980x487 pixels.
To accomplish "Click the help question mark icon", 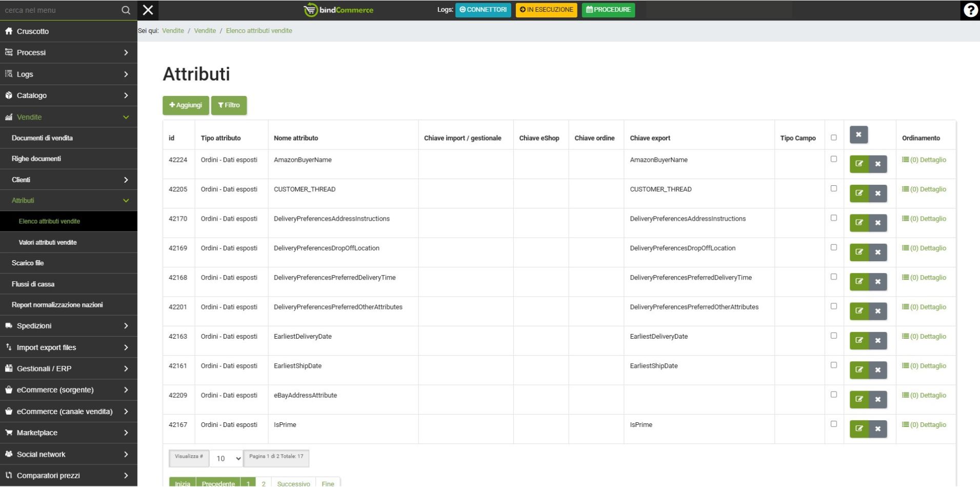I will tap(970, 10).
